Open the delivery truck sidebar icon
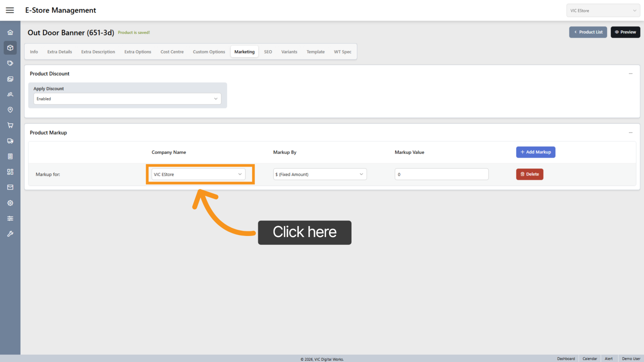The width and height of the screenshot is (644, 362). [x=10, y=141]
